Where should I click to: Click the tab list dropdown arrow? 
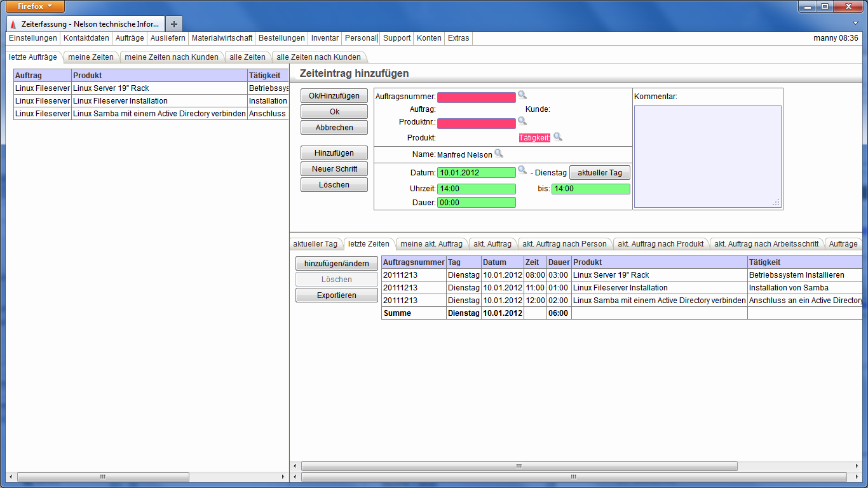pyautogui.click(x=855, y=23)
